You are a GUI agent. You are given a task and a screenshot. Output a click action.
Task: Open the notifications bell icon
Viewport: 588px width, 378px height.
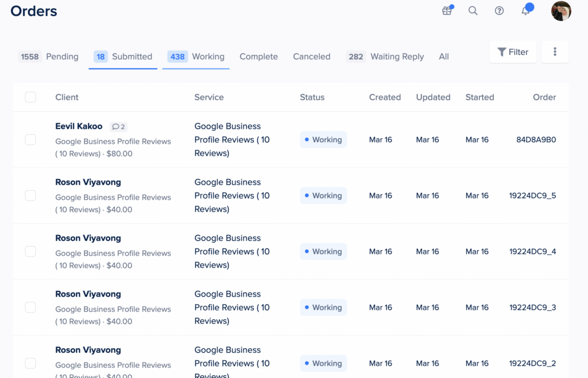(x=525, y=11)
